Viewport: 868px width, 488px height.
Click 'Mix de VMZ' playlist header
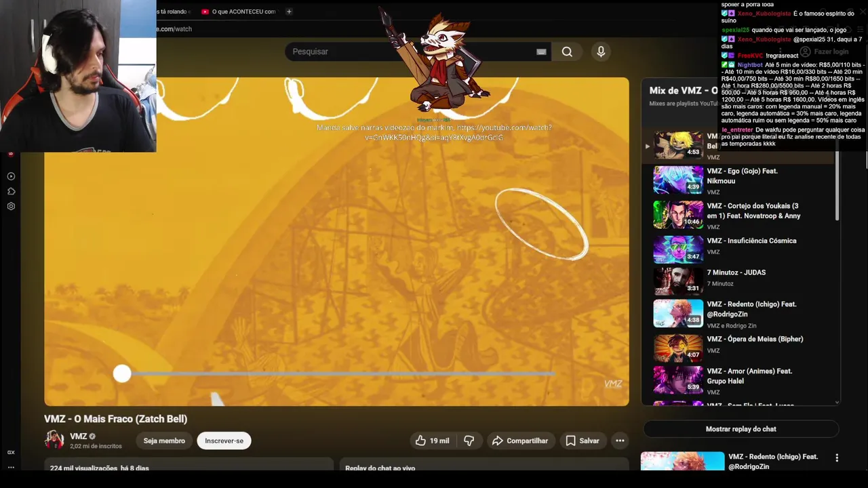[683, 90]
